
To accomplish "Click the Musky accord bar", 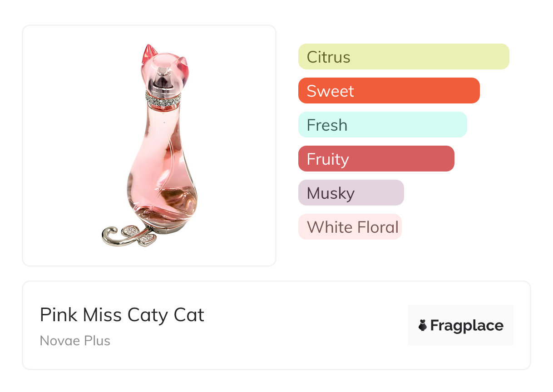I will coord(351,193).
